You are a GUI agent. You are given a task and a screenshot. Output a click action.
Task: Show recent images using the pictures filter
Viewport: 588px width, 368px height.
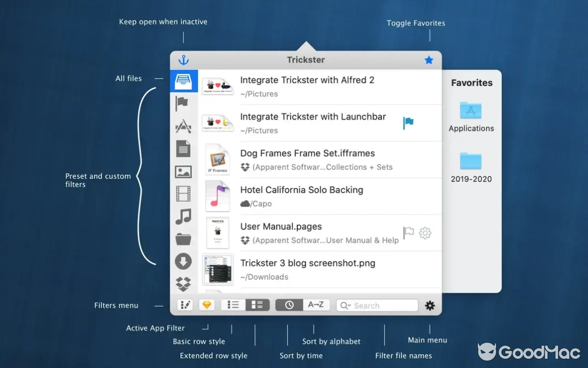tap(183, 171)
